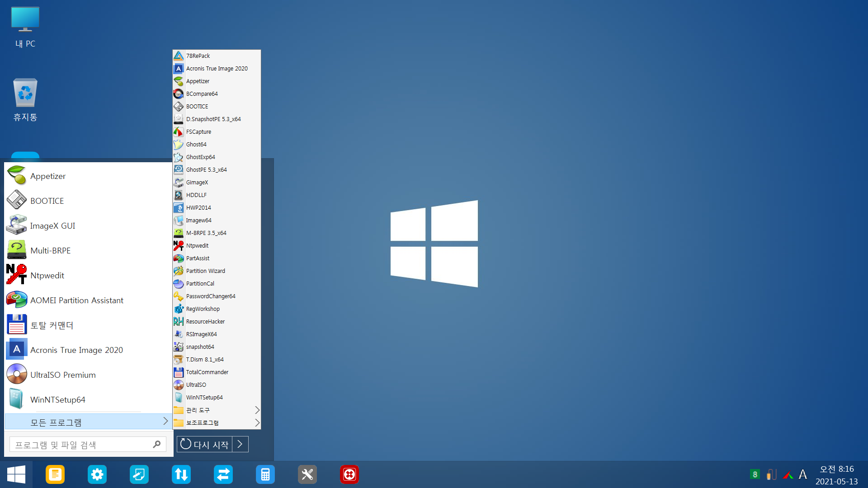This screenshot has width=868, height=488.
Task: Select WinNTSetup64 in programs list
Action: (x=217, y=397)
